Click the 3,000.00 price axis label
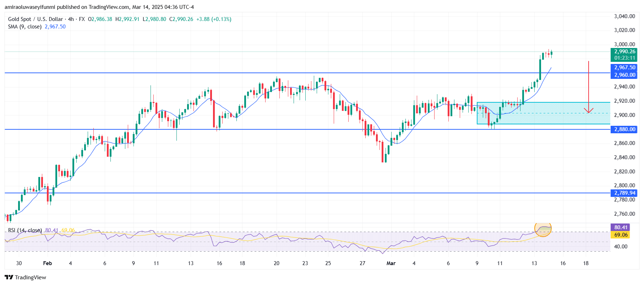Viewport: 644px width, 285px height. (624, 44)
